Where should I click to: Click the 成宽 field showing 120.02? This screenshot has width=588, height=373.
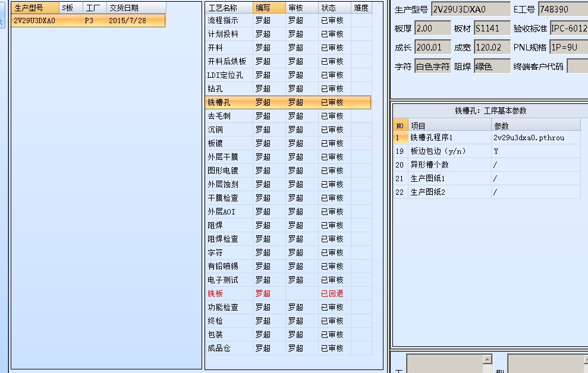tap(492, 47)
